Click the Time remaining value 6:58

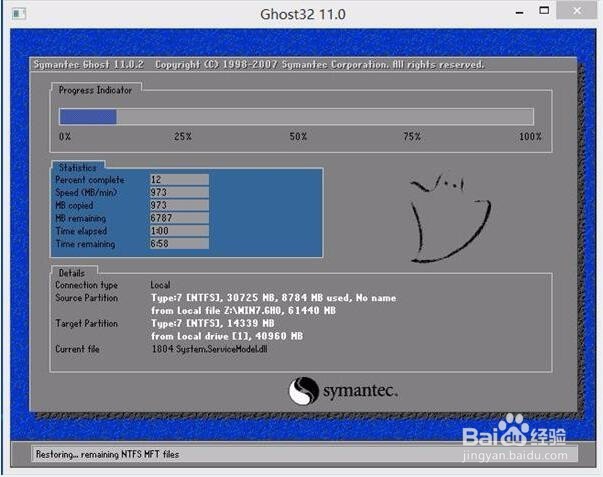point(179,244)
